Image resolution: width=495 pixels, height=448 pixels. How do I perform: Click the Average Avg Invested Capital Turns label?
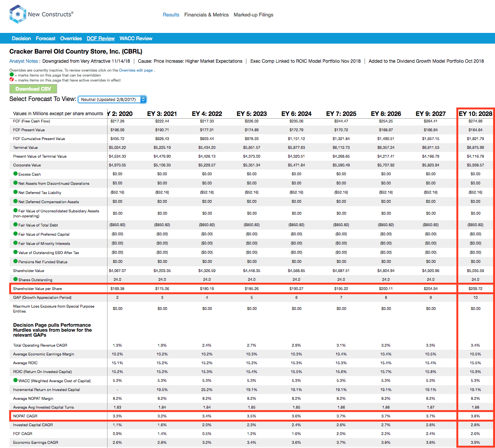(43, 407)
